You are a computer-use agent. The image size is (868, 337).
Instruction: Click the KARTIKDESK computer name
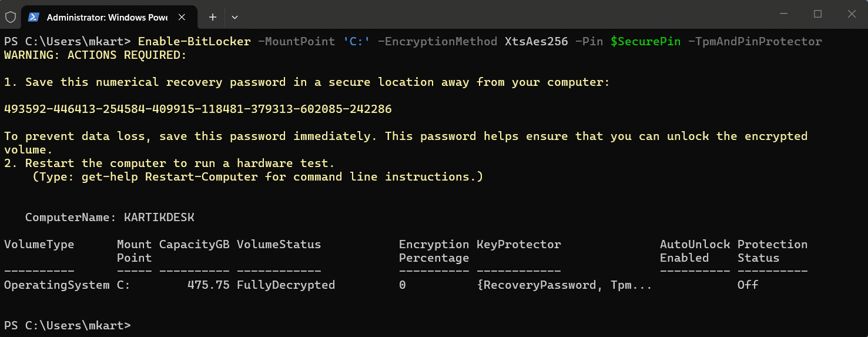(x=159, y=218)
